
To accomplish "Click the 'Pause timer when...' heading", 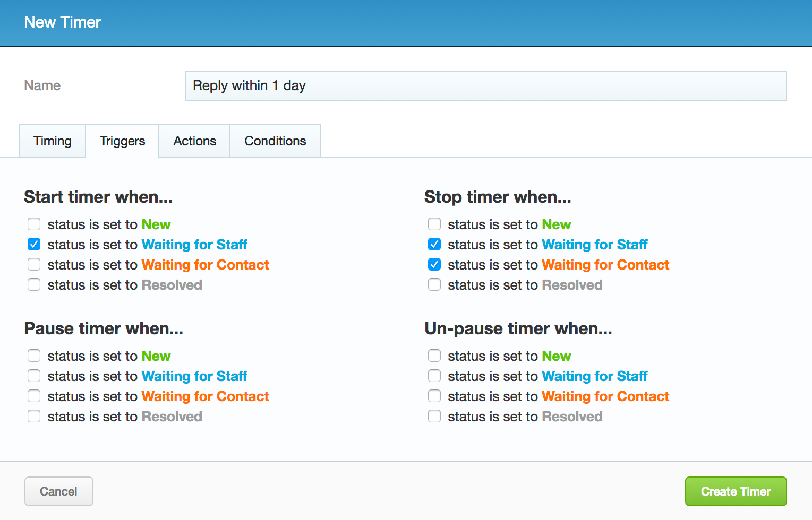I will click(104, 328).
